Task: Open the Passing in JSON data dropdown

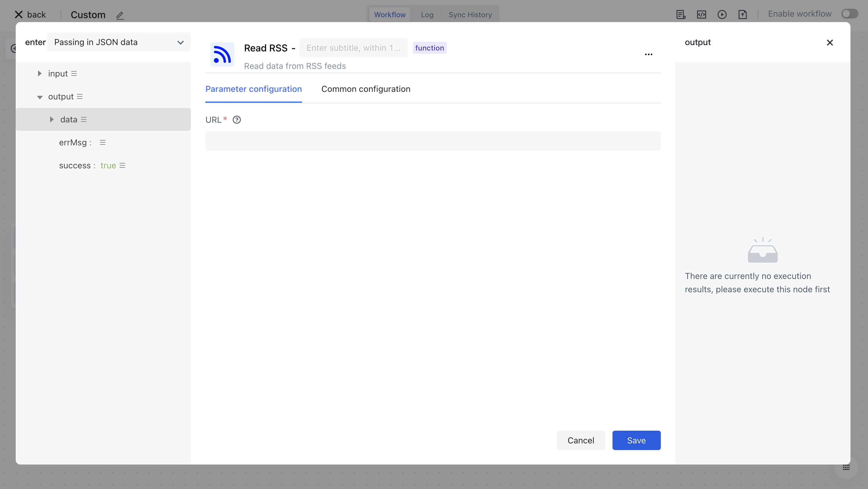Action: click(x=119, y=42)
